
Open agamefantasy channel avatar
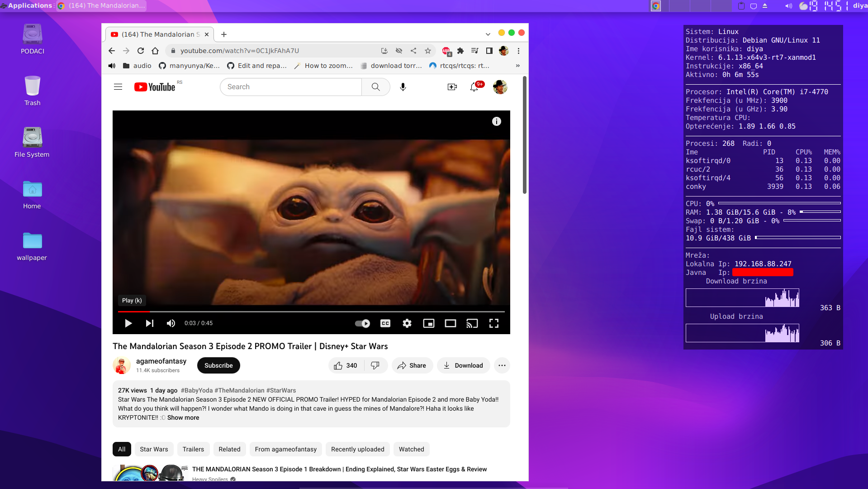(x=121, y=365)
